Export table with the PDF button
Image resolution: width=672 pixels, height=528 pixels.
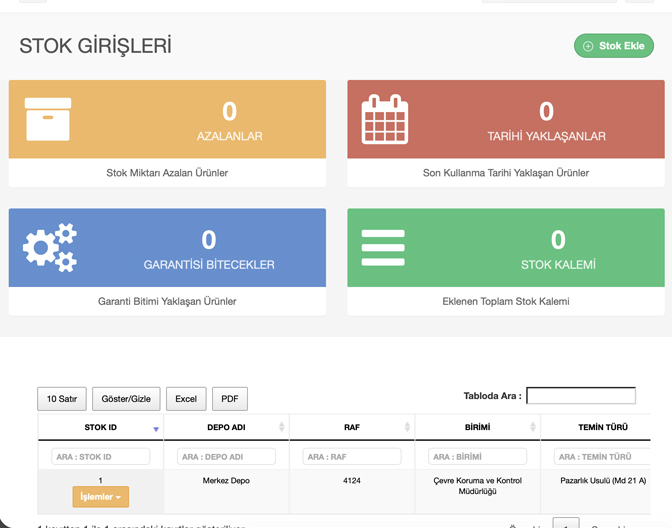pos(230,399)
